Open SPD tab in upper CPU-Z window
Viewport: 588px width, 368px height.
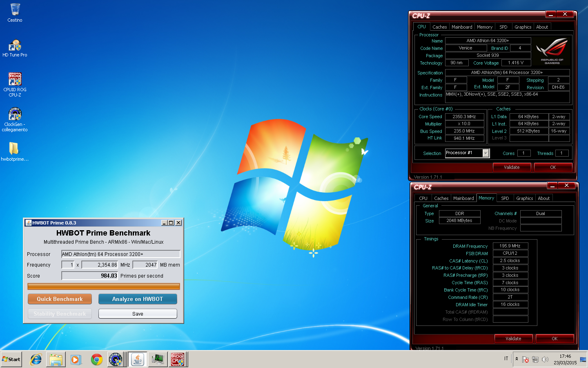coord(503,27)
